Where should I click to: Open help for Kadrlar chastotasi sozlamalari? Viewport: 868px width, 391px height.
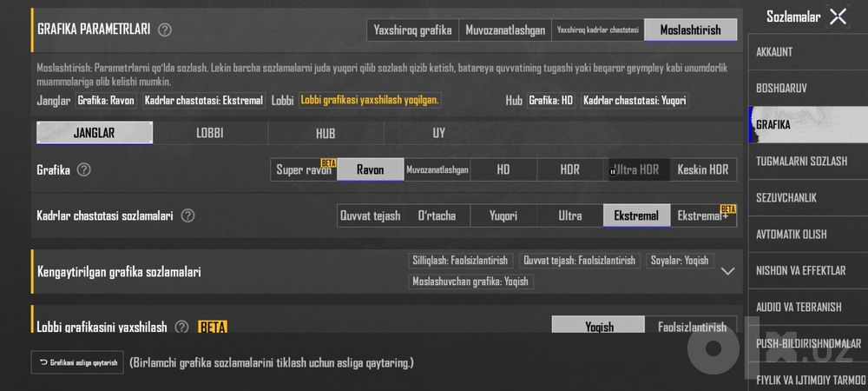187,215
